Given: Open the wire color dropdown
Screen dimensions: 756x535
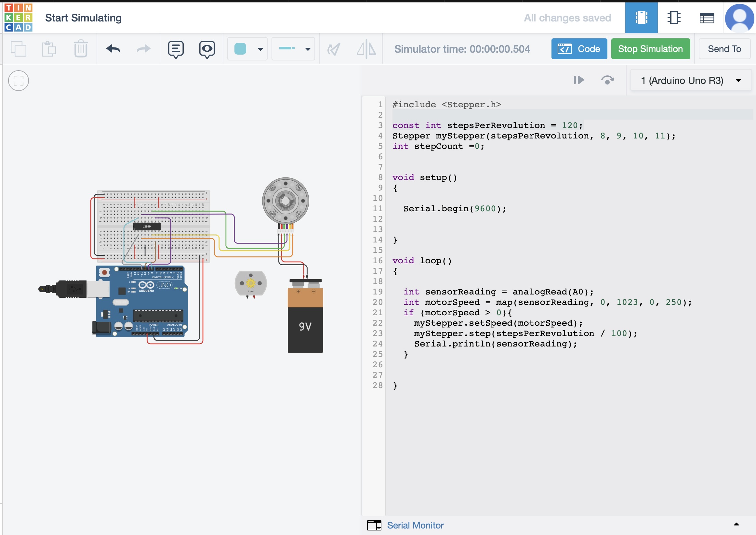Looking at the screenshot, I should coord(260,49).
